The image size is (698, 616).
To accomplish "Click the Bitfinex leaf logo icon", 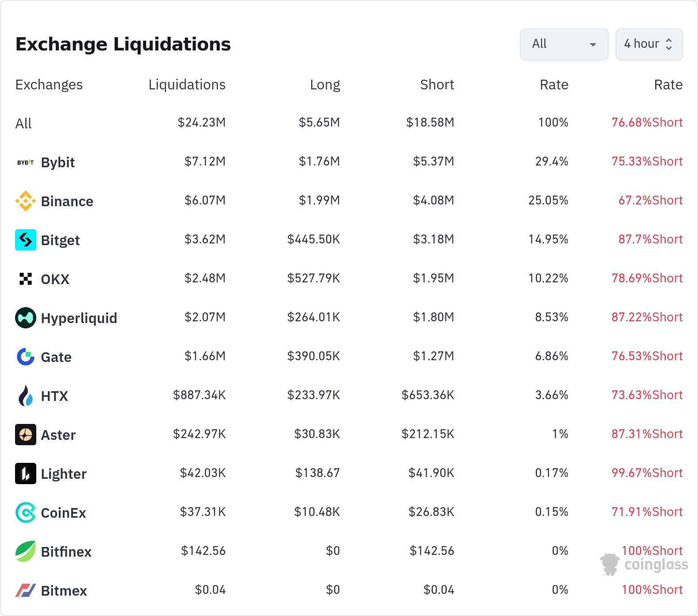I will pos(26,551).
